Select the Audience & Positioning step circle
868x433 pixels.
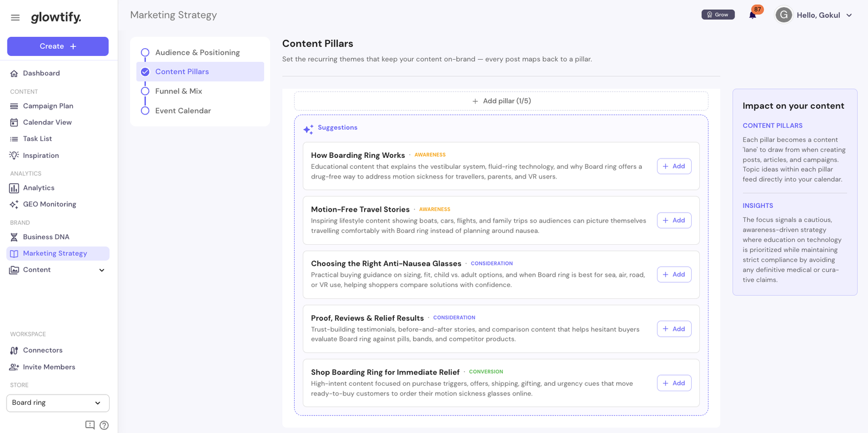145,53
